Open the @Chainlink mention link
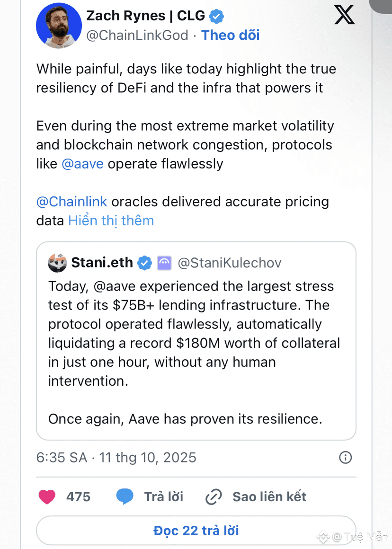Screen dimensions: 392x549 [x=72, y=202]
